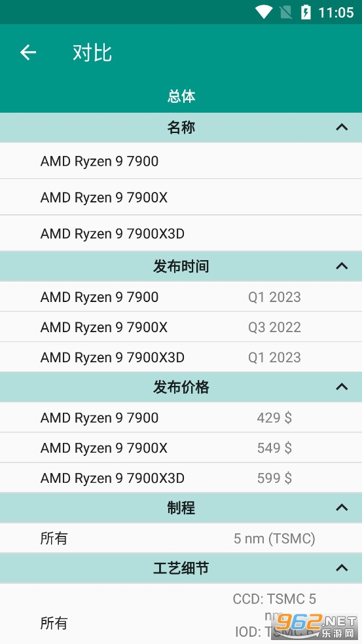The width and height of the screenshot is (362, 644).
Task: Tap the 所有 label in 工艺细节 section
Action: point(54,623)
